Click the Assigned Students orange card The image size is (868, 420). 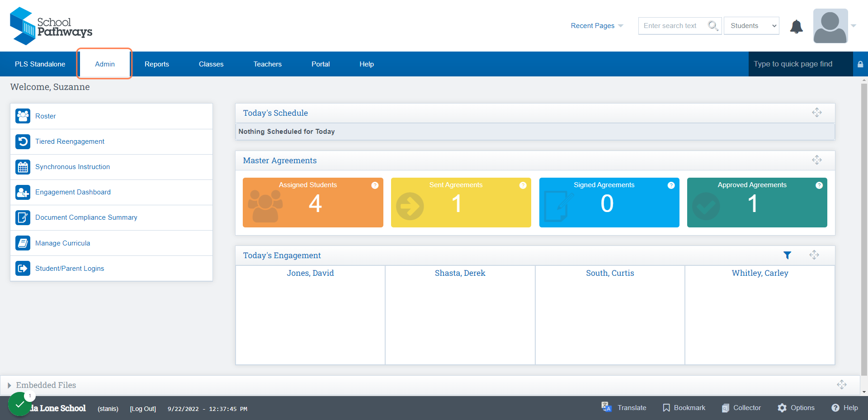(313, 203)
